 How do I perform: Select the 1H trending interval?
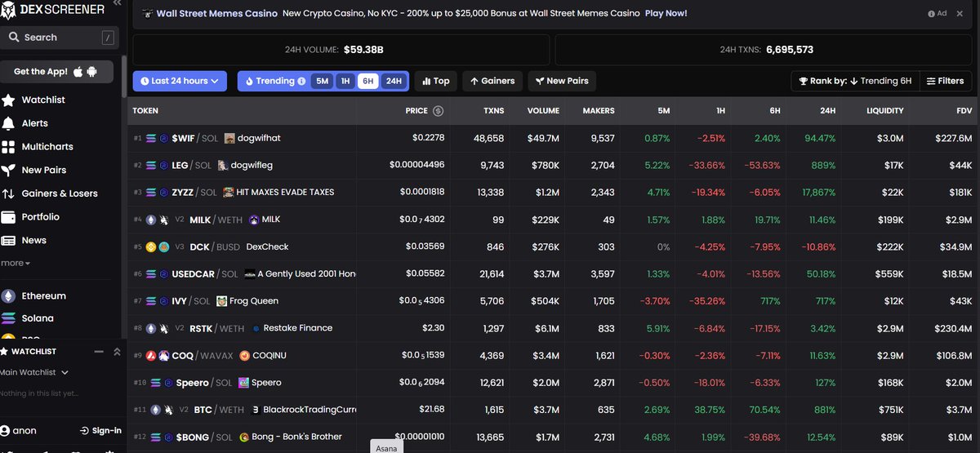pyautogui.click(x=345, y=81)
